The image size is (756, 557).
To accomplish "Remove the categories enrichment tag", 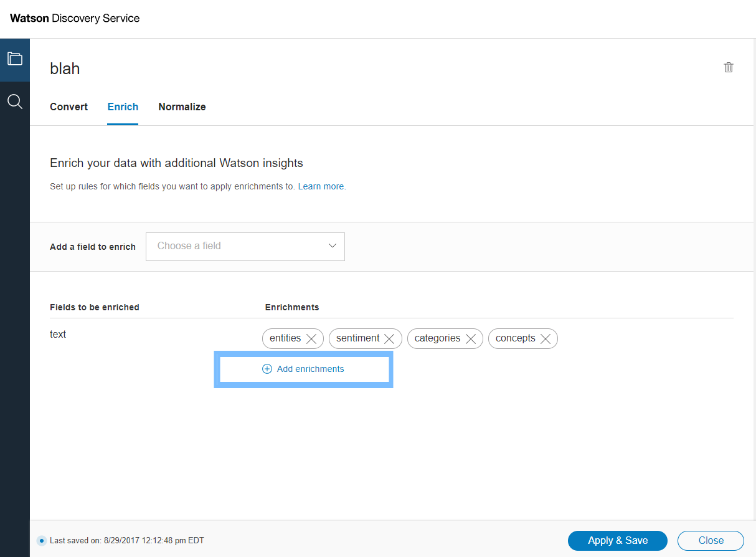I will (x=471, y=338).
